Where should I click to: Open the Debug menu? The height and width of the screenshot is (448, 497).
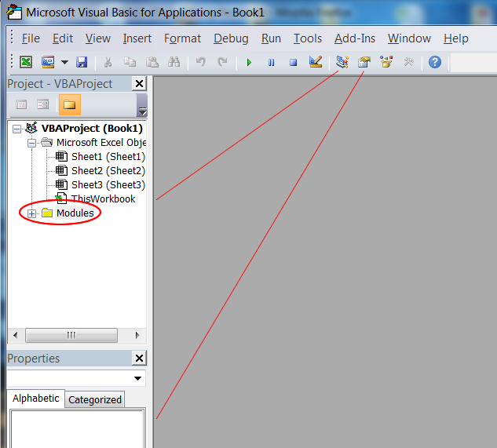[231, 38]
